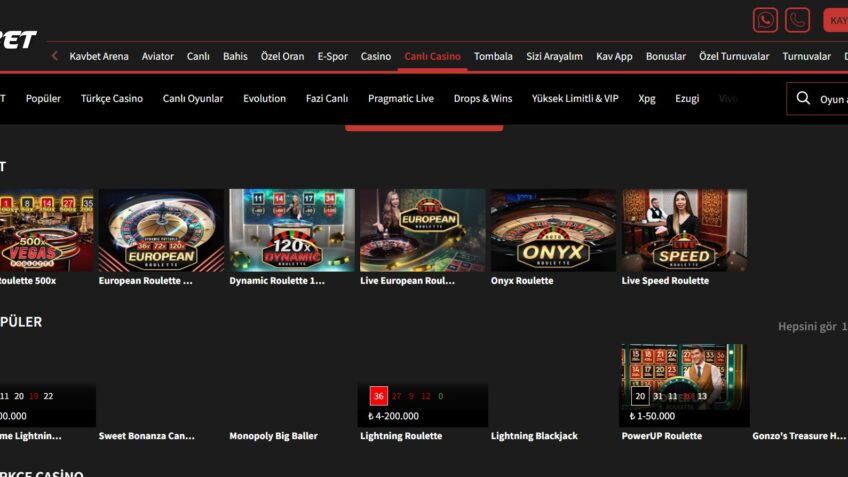848x477 pixels.
Task: Select the Türkçe Casino tab
Action: pos(111,99)
